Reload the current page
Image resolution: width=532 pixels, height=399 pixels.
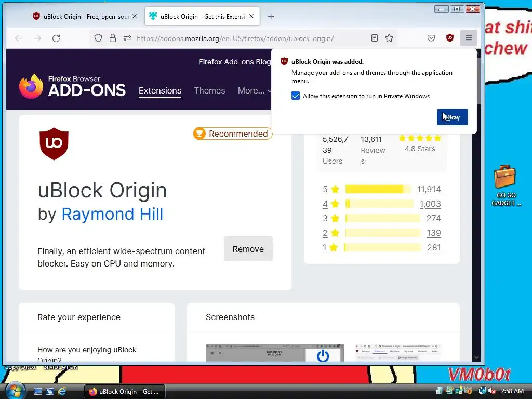[x=56, y=38]
